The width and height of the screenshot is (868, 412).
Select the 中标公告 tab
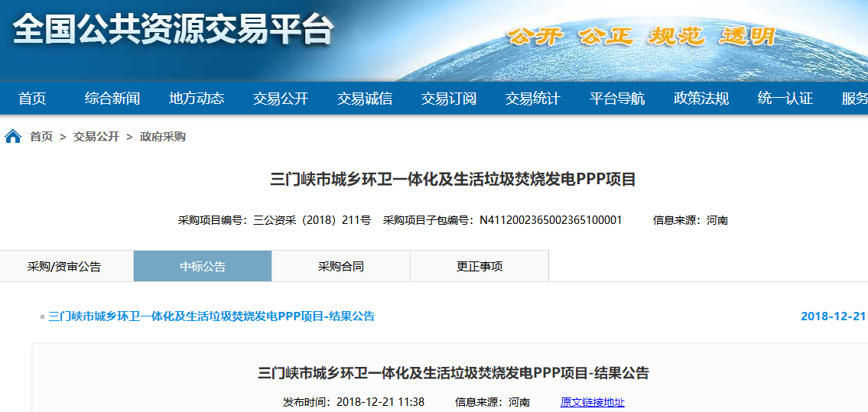pos(203,267)
